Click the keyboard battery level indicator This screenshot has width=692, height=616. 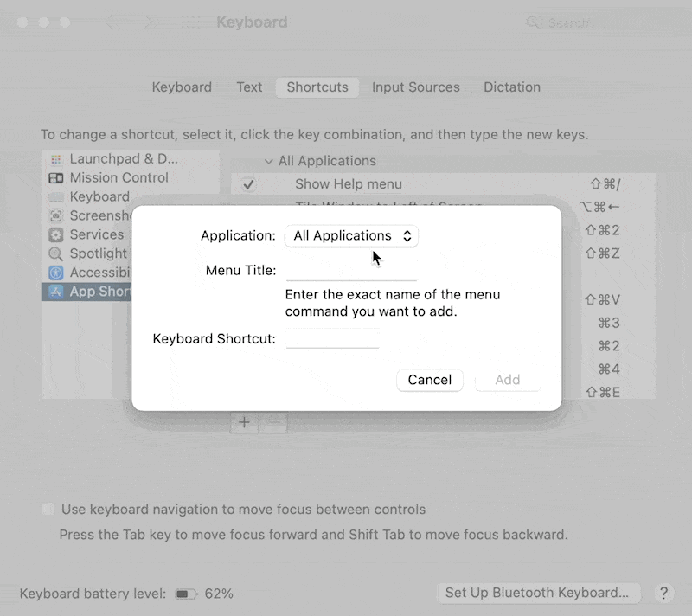tap(184, 594)
